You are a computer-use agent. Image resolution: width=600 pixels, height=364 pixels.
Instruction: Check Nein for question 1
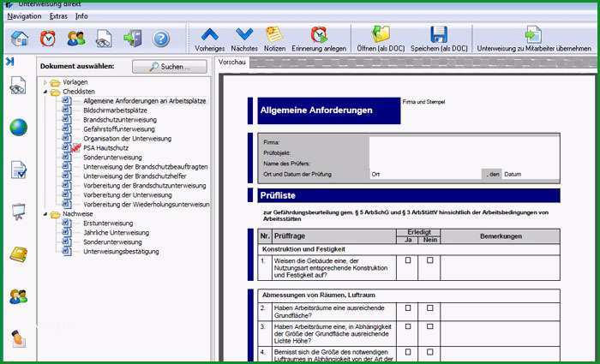tap(429, 260)
